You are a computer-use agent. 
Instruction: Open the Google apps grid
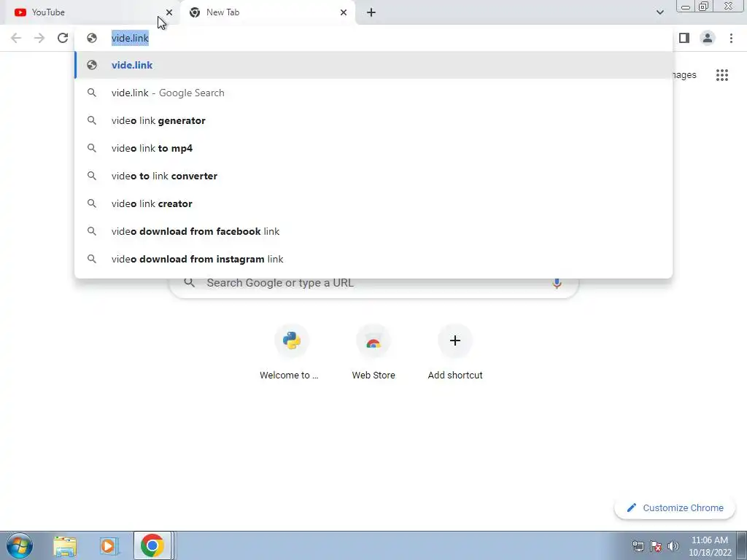point(721,75)
